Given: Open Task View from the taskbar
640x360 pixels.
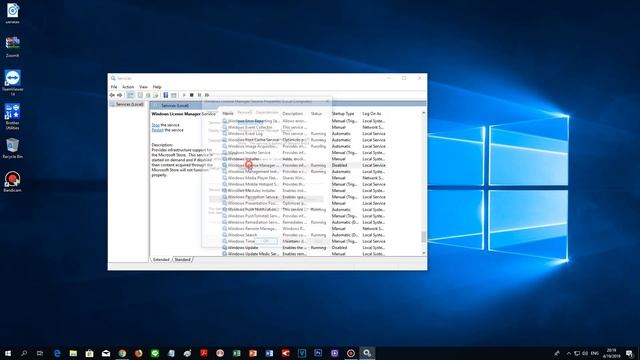Looking at the screenshot, I should [40, 353].
